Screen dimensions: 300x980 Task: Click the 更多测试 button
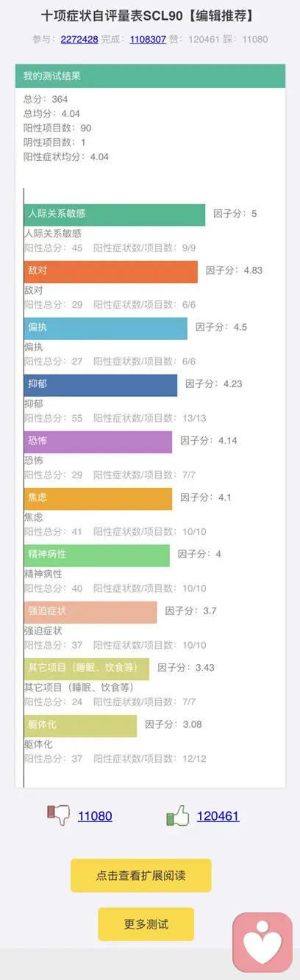(x=146, y=924)
